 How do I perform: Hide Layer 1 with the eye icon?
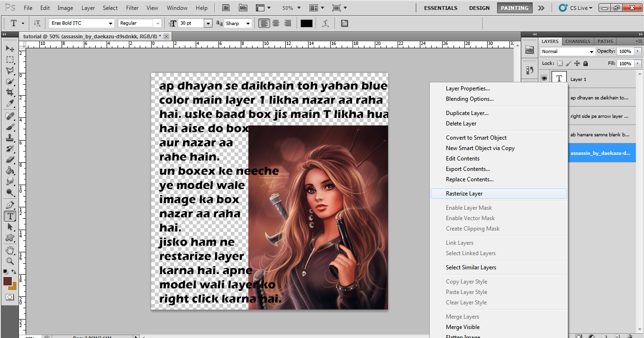coord(545,79)
